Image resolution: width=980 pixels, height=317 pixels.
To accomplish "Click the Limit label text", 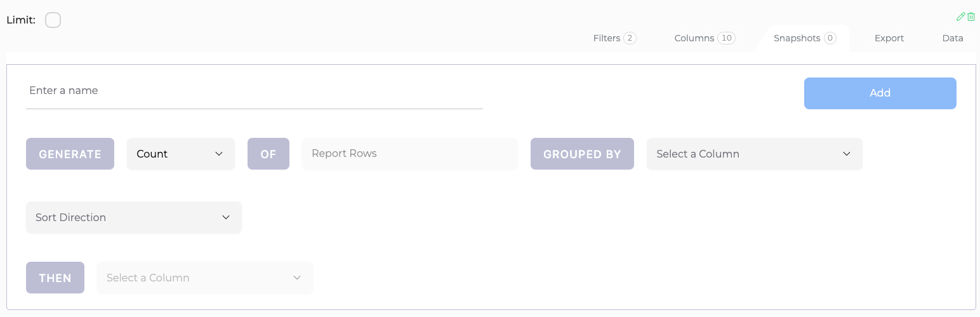I will tap(21, 20).
